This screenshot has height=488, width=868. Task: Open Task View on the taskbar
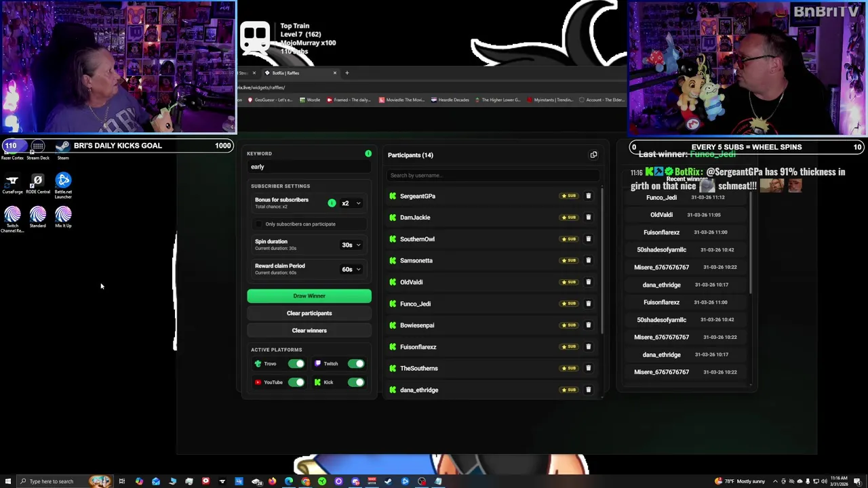pyautogui.click(x=122, y=481)
